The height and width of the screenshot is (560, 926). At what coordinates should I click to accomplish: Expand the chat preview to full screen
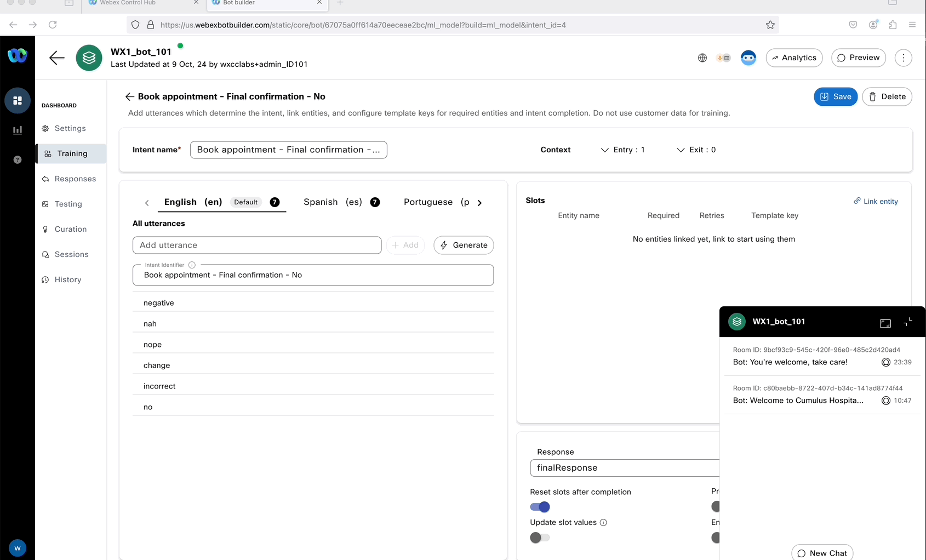[885, 323]
